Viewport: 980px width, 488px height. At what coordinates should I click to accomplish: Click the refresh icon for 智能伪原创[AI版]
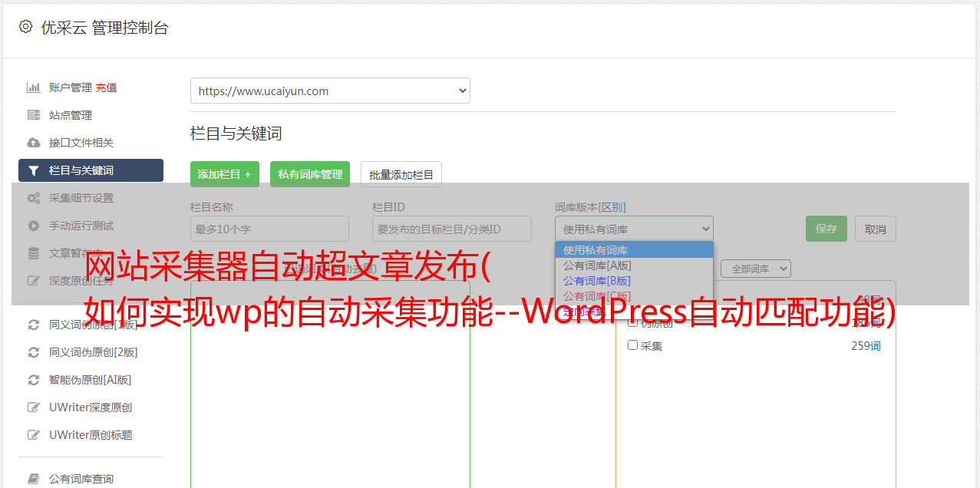pos(33,380)
